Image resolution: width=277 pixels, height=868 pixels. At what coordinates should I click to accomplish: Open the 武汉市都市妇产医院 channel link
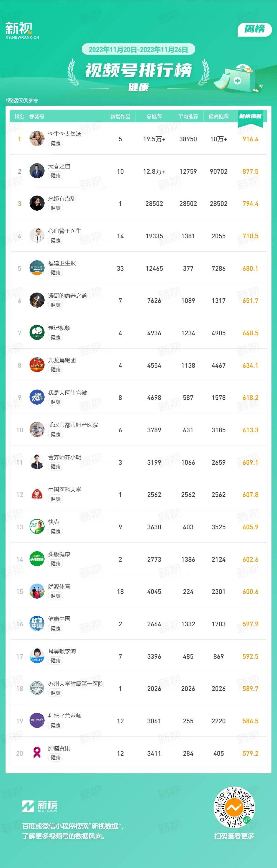(73, 425)
